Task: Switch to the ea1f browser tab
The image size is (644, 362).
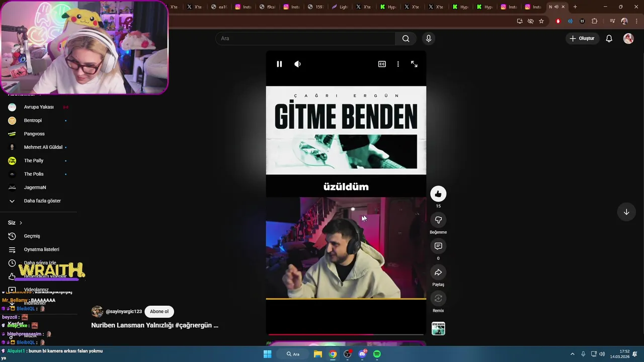Action: point(219,7)
